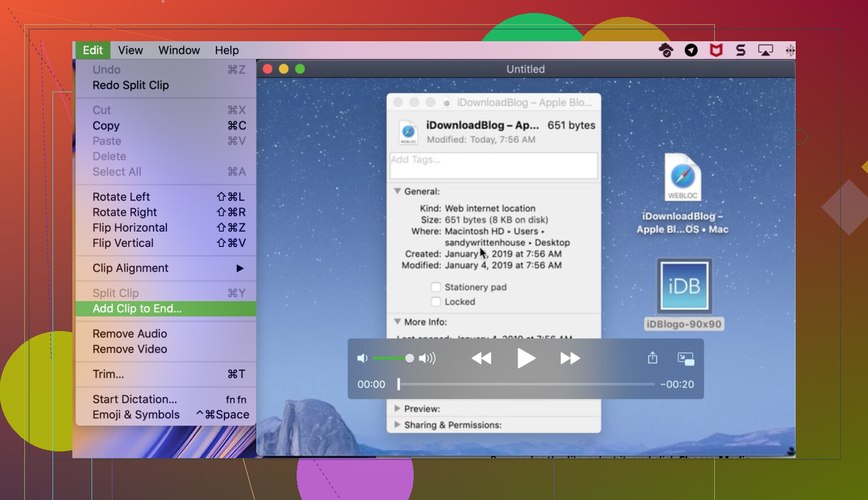Select the iDownloadBlog webloc desktop file
The image size is (868, 500).
point(683,178)
